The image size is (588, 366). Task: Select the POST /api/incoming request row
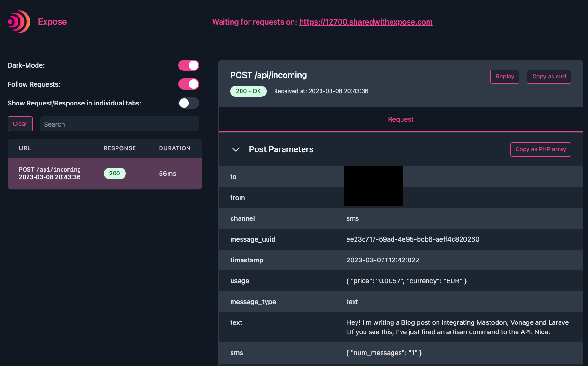105,174
